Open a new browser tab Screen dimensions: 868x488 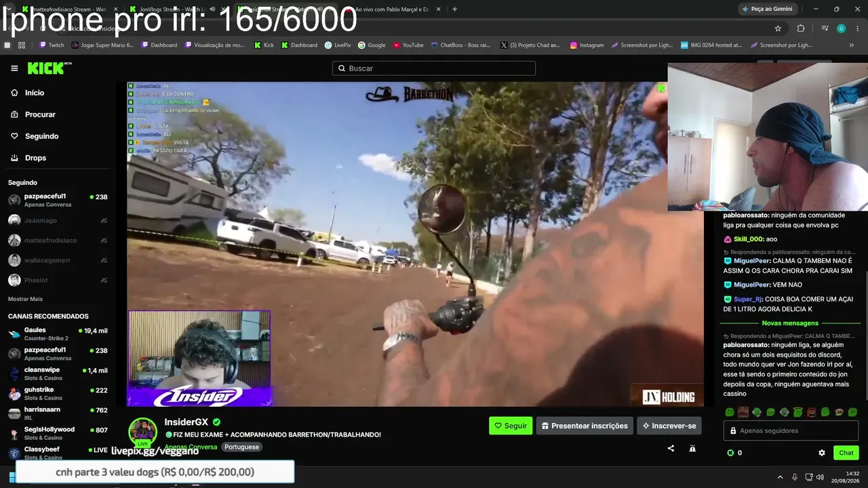coord(454,9)
